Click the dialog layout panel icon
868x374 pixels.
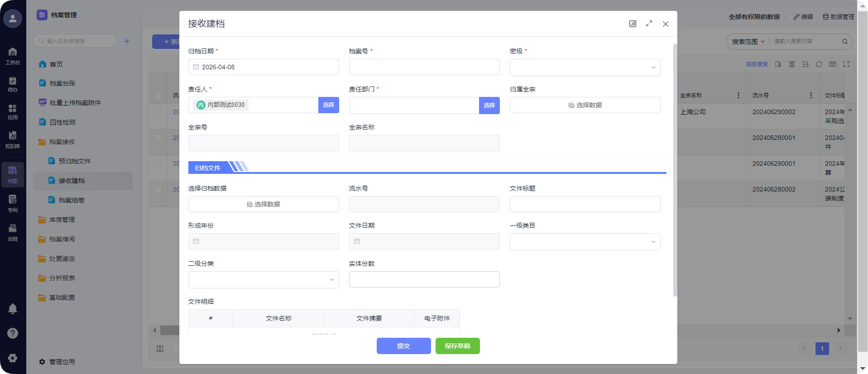(x=633, y=24)
